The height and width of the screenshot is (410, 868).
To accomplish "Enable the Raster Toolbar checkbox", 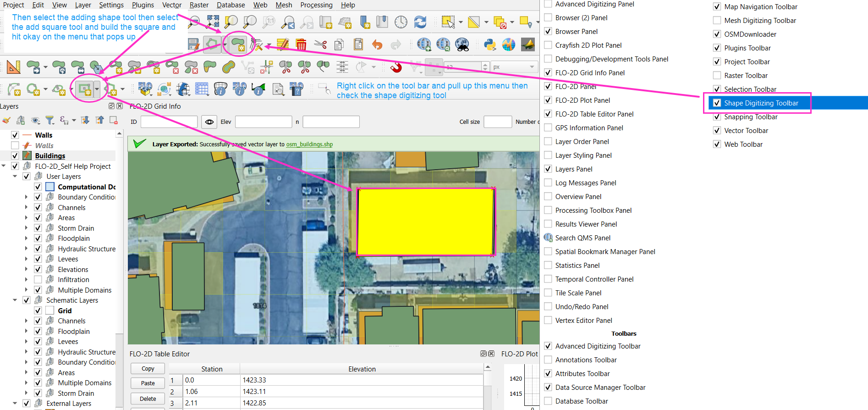I will [x=717, y=76].
